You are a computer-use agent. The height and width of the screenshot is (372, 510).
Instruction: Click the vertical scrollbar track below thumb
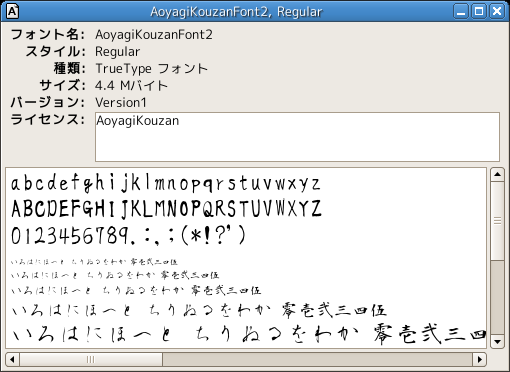497,297
